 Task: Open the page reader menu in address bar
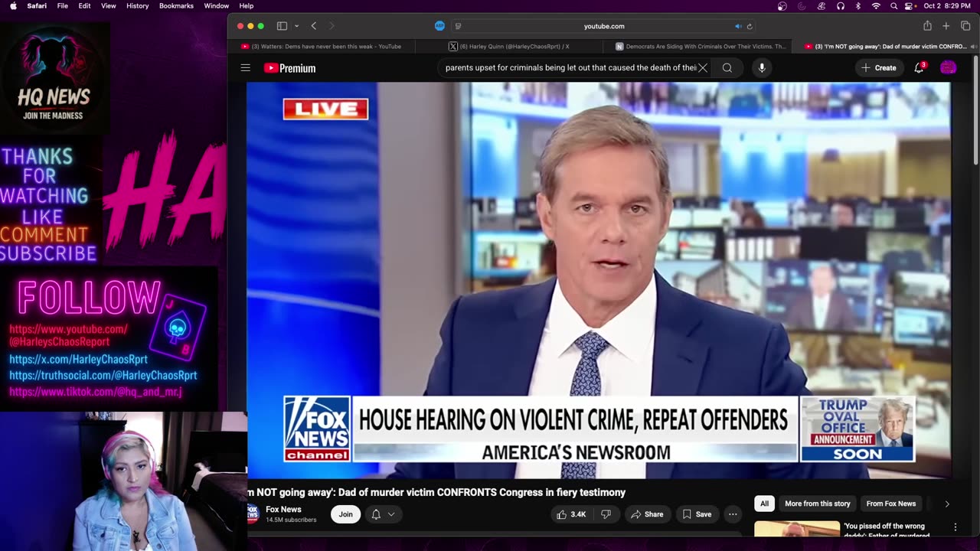458,26
